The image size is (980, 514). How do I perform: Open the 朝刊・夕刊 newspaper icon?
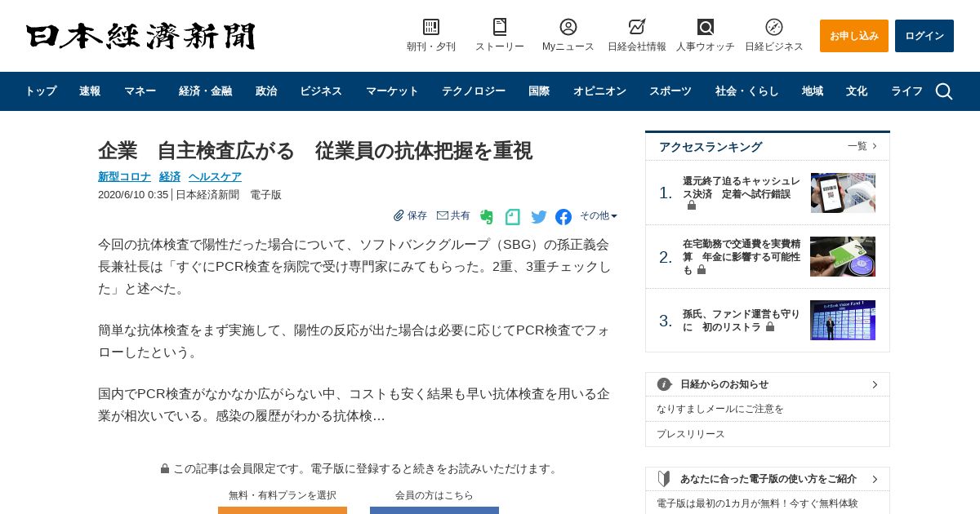(431, 27)
